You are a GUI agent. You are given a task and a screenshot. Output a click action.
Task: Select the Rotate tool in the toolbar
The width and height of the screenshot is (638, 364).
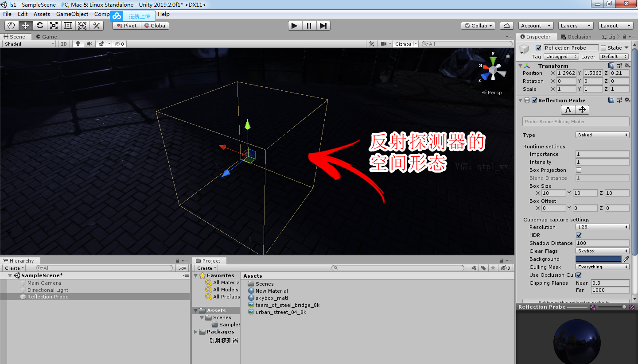point(39,26)
